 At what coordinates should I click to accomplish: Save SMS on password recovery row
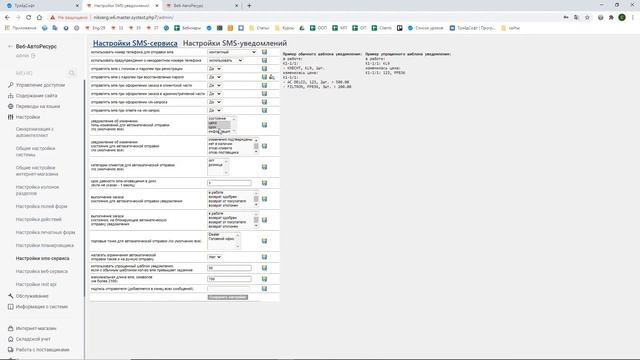264,77
